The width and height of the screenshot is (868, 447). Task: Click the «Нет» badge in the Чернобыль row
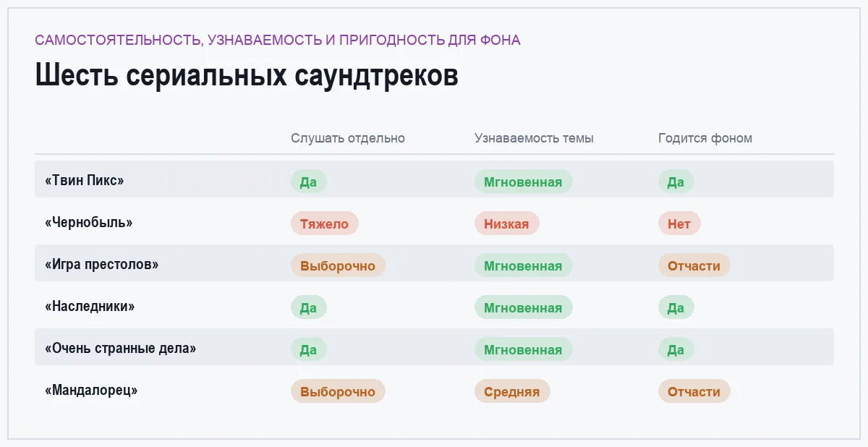[x=679, y=223]
